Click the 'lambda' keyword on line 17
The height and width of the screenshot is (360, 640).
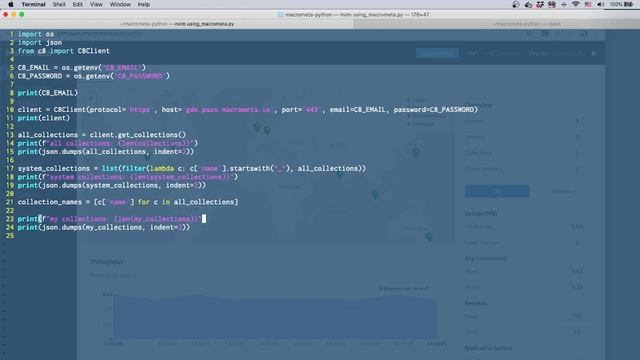click(x=162, y=168)
